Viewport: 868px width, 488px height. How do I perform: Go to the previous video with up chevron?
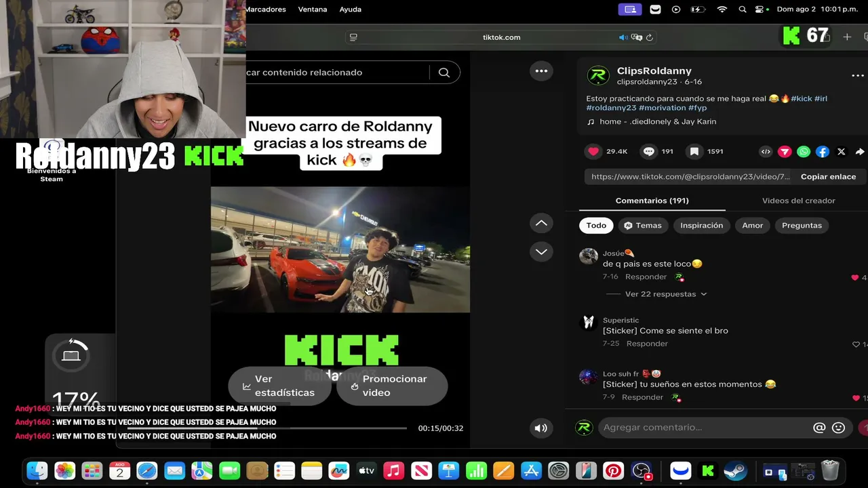point(541,223)
